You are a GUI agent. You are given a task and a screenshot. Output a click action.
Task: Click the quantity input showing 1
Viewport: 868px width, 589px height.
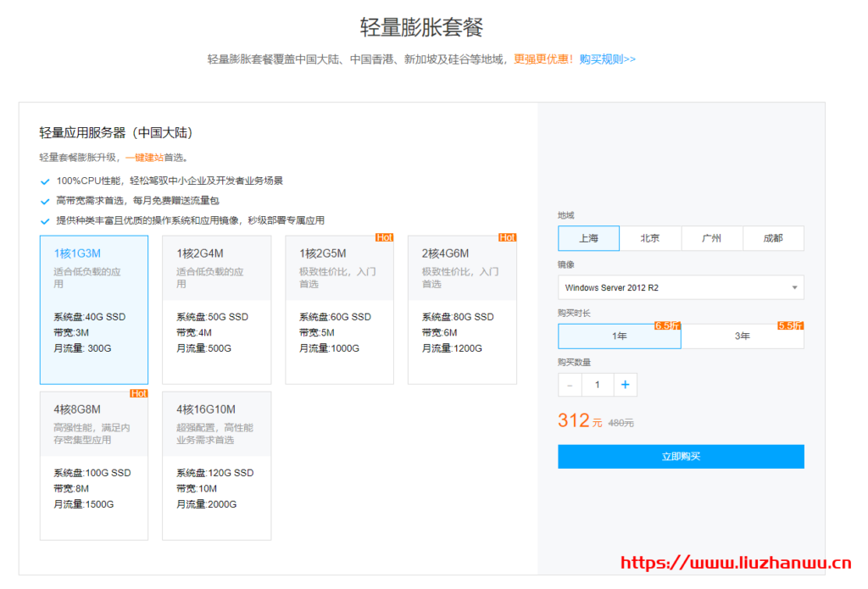(x=597, y=384)
